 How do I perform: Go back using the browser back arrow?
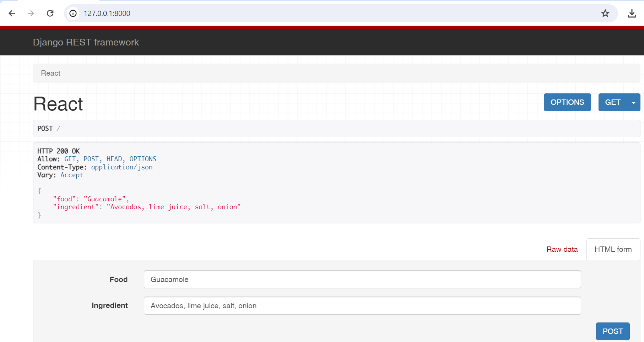click(12, 13)
